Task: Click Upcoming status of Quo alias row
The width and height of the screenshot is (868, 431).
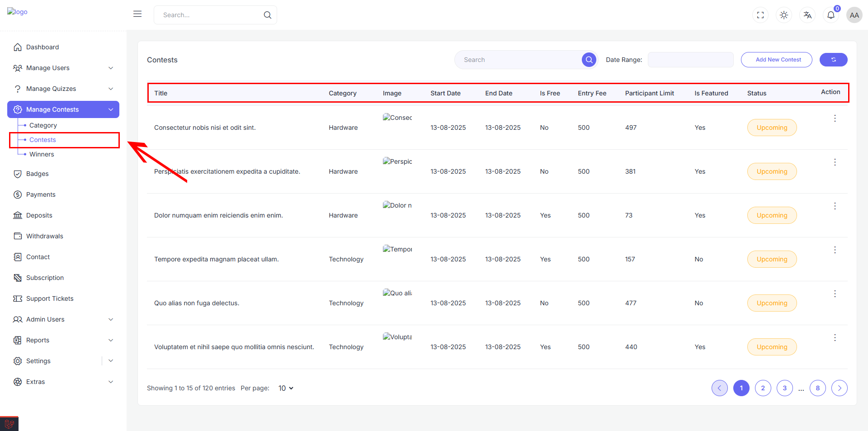Action: click(x=772, y=303)
